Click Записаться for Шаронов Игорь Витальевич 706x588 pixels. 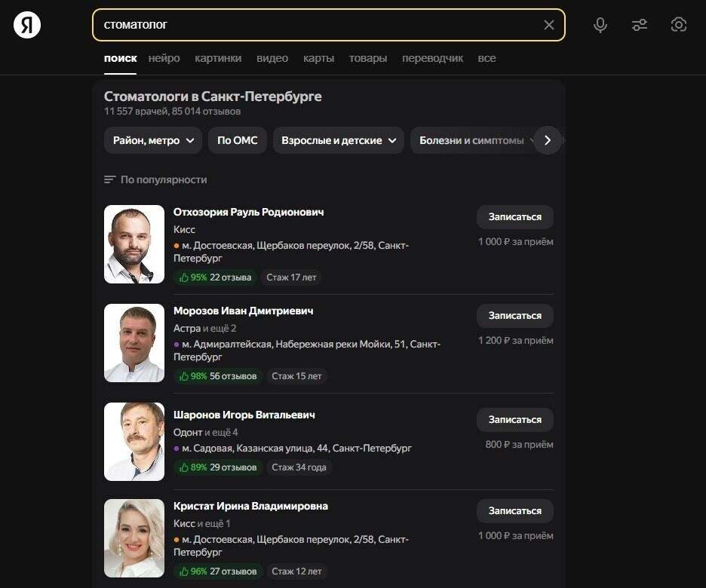514,420
